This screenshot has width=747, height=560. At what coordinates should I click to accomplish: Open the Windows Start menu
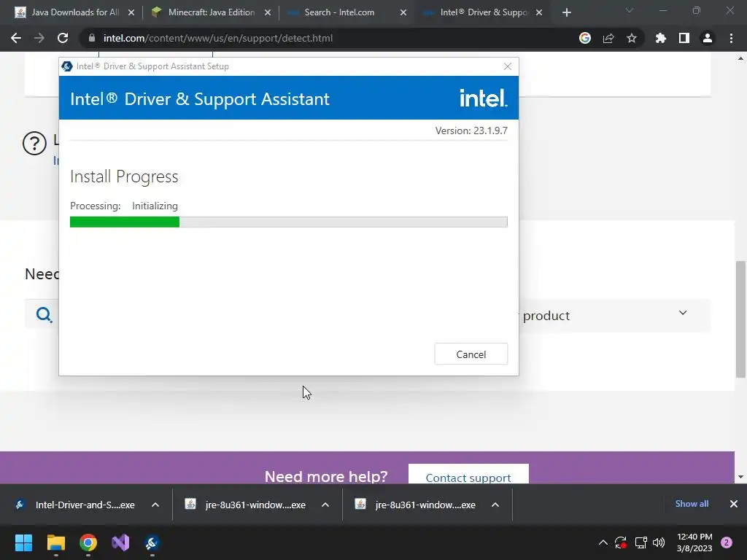(23, 542)
